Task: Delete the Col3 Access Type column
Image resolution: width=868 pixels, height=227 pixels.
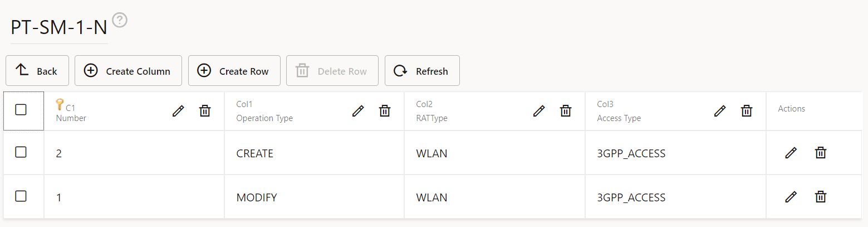Action: [x=747, y=111]
